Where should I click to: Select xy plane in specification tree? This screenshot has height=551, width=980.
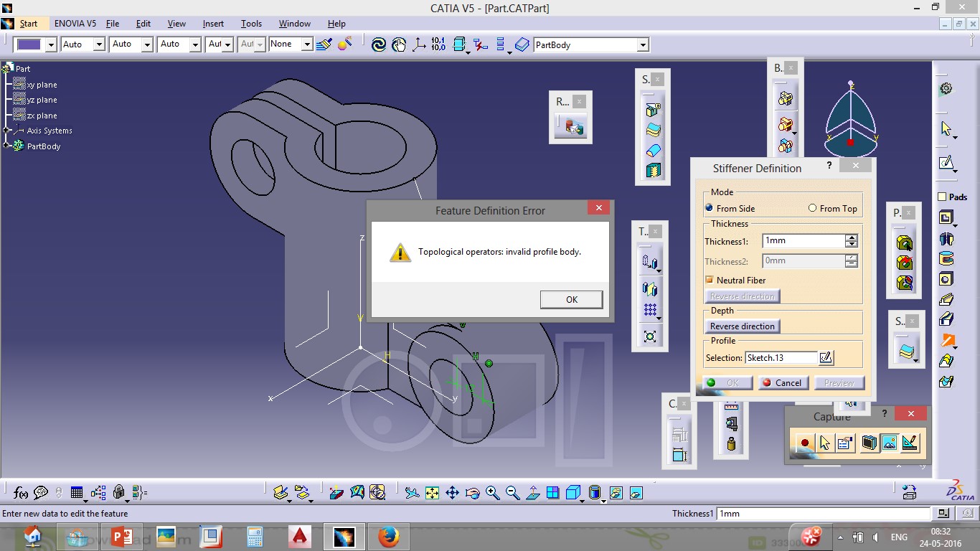42,85
